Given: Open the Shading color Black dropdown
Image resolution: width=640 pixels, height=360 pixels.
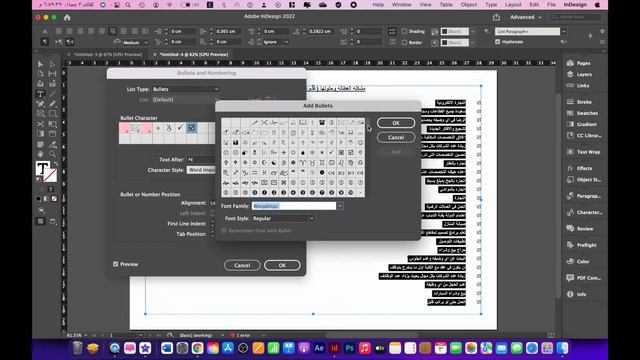Looking at the screenshot, I should 472,31.
